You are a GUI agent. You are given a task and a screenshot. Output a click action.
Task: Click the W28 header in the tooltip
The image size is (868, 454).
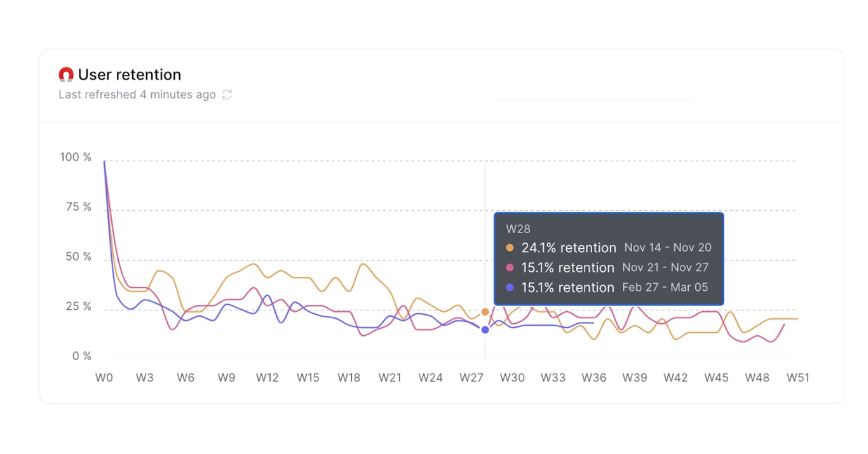pos(518,229)
